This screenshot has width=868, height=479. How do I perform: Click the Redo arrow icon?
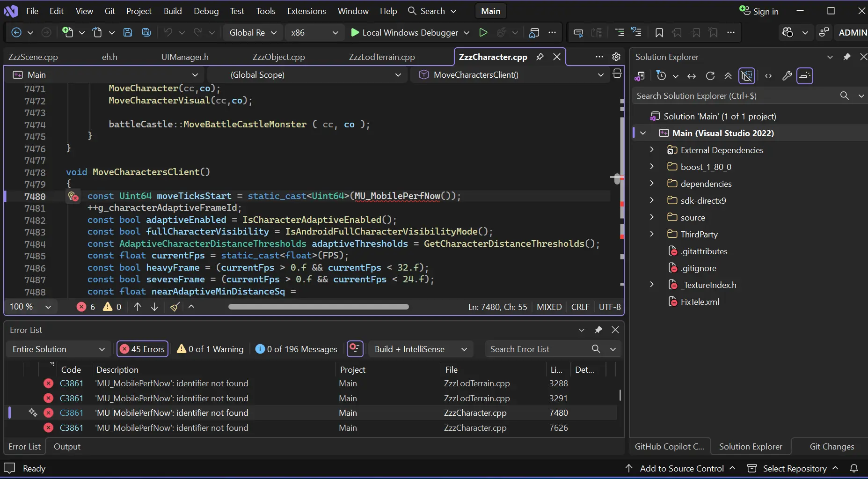[198, 32]
